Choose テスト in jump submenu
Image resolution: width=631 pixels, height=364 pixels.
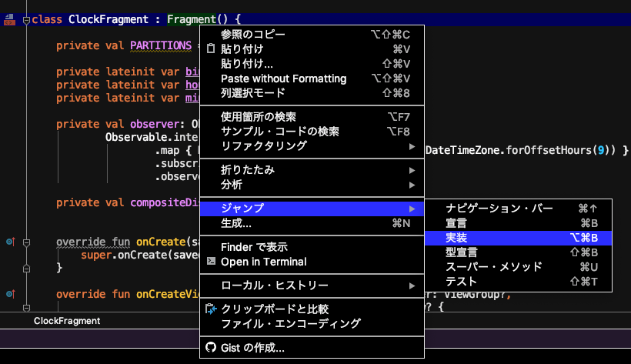519,282
